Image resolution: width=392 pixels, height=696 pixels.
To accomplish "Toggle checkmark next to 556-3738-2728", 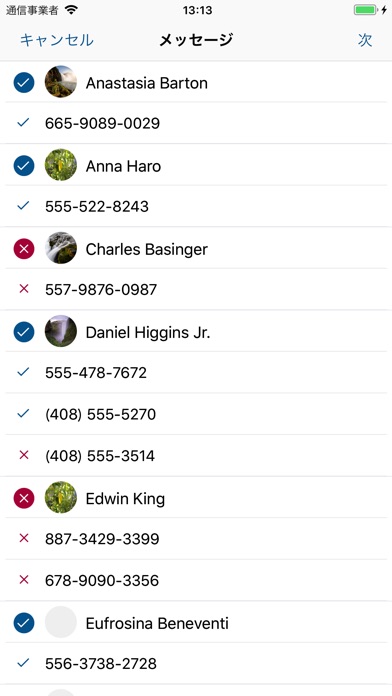I will coord(23,663).
